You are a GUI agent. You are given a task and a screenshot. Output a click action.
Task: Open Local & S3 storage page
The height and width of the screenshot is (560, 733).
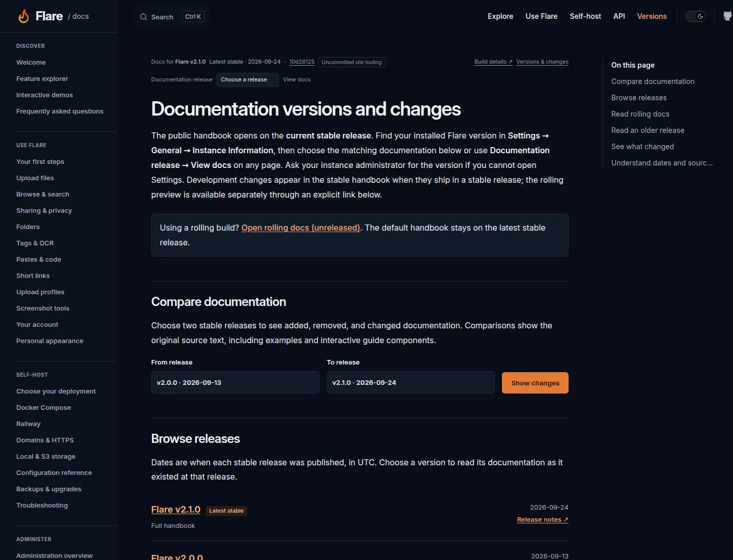tap(46, 457)
